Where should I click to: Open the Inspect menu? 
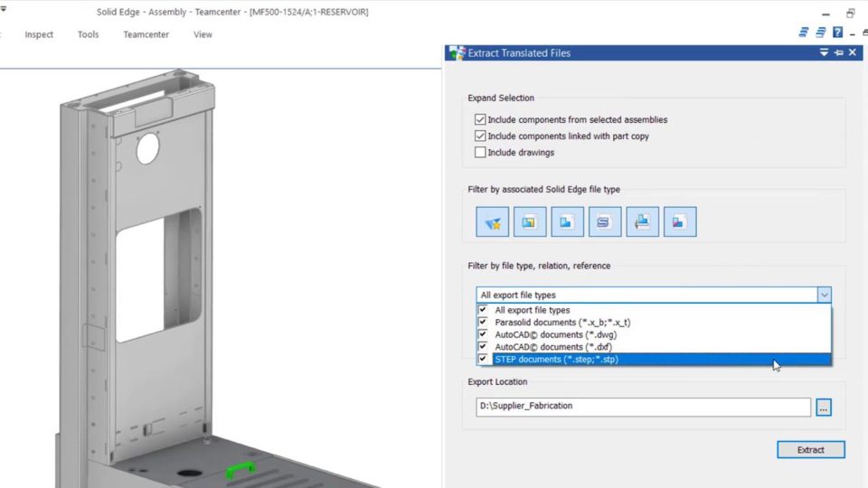pyautogui.click(x=39, y=34)
